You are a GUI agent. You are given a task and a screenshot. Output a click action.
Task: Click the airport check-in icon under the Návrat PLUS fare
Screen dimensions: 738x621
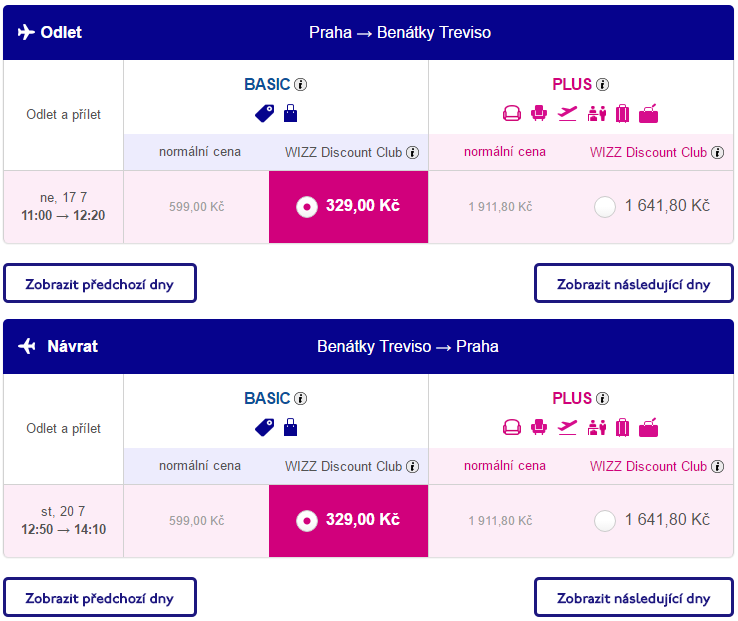(x=597, y=427)
